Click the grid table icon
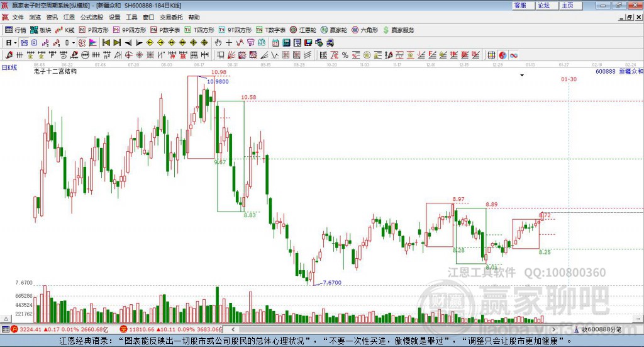644x347 pixels. [x=491, y=55]
